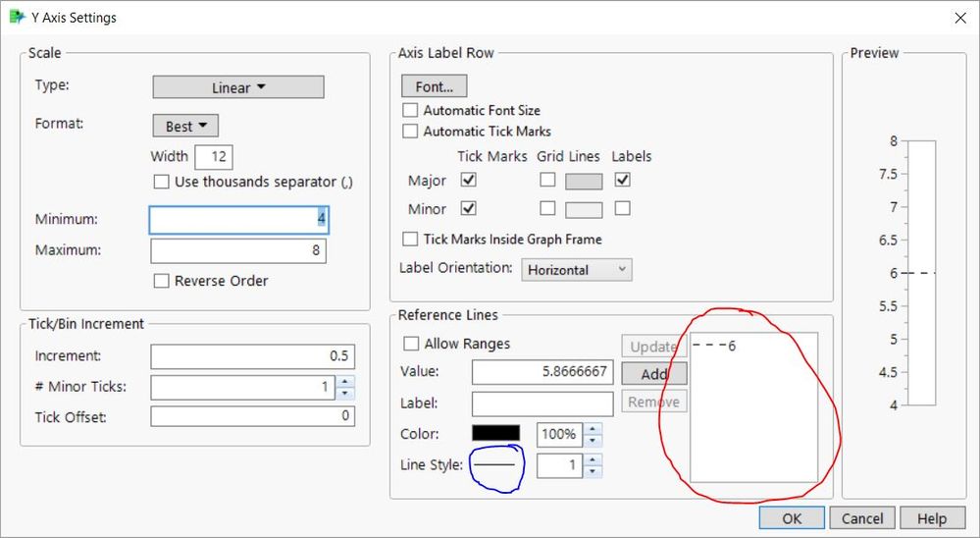Enable Automatic Tick Marks checkbox
The height and width of the screenshot is (538, 980).
pos(410,132)
